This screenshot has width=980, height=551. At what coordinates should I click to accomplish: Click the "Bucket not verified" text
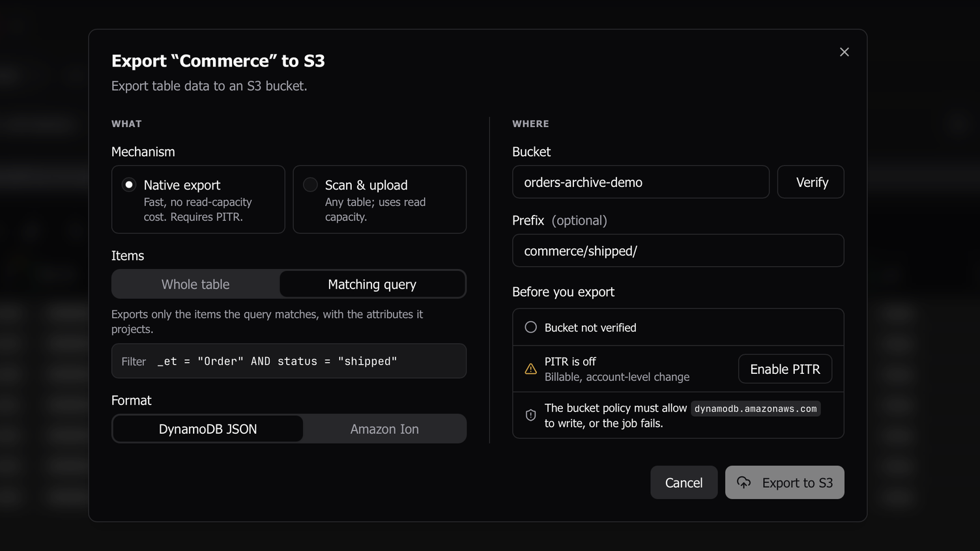(590, 328)
